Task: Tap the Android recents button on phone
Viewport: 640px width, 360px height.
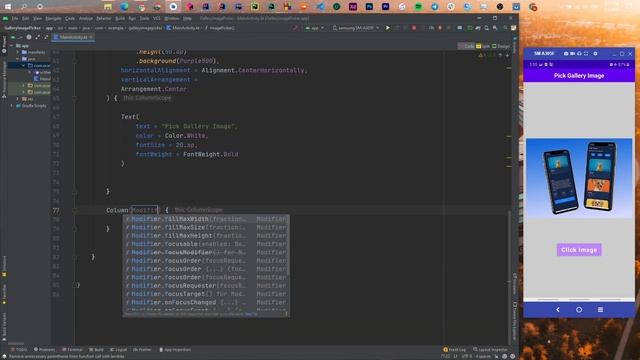Action: tap(600, 310)
